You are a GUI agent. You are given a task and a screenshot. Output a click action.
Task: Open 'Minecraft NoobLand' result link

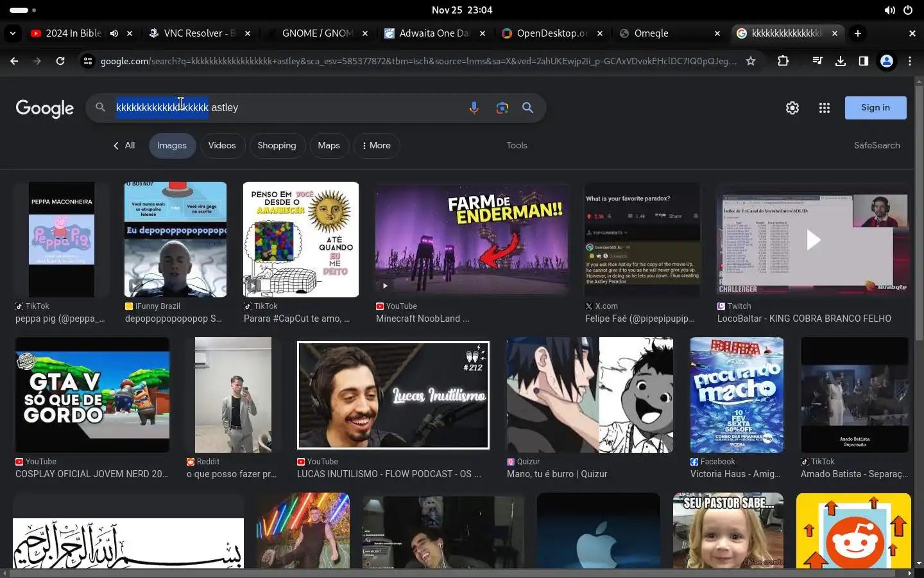click(x=422, y=319)
